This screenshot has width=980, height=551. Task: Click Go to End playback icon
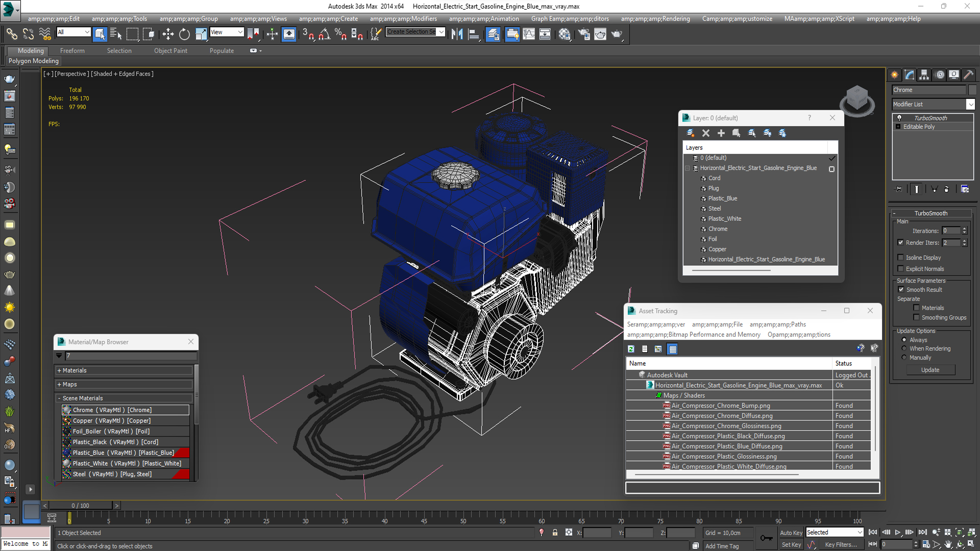click(x=922, y=532)
